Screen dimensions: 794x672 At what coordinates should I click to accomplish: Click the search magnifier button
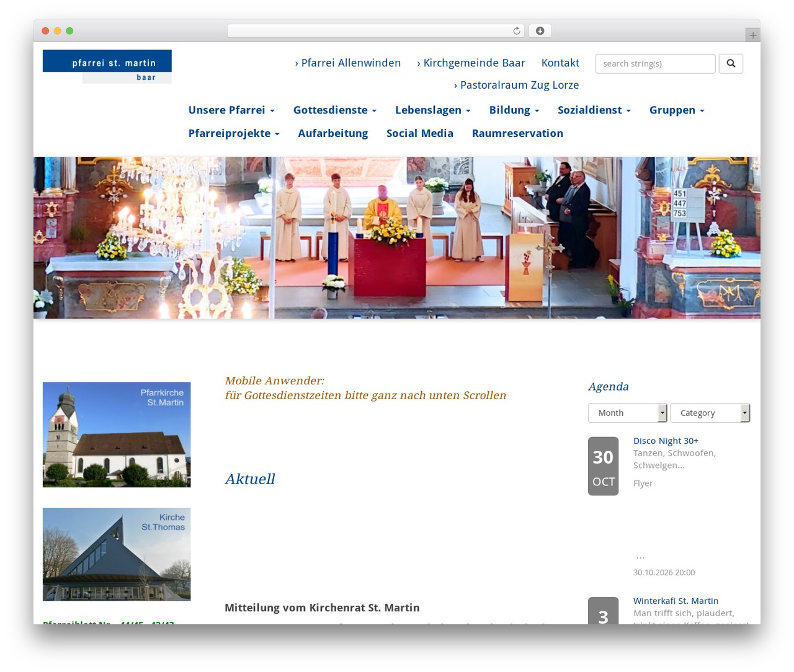pyautogui.click(x=731, y=63)
